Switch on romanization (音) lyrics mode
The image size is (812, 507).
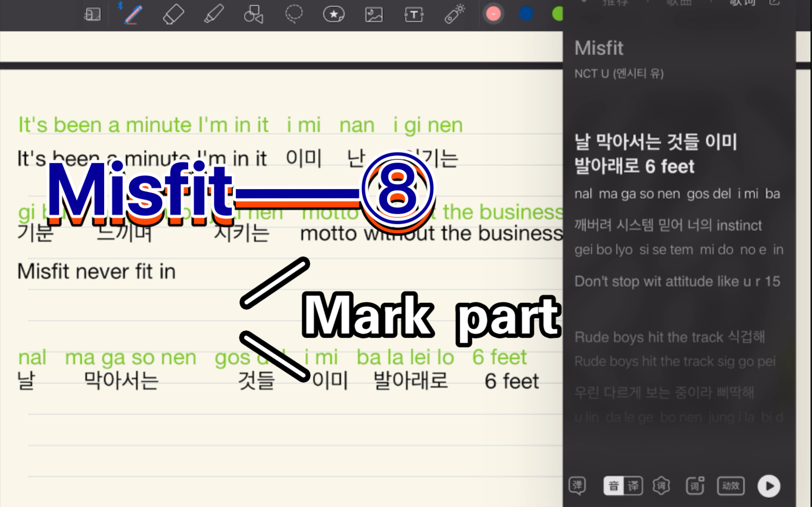pyautogui.click(x=614, y=486)
